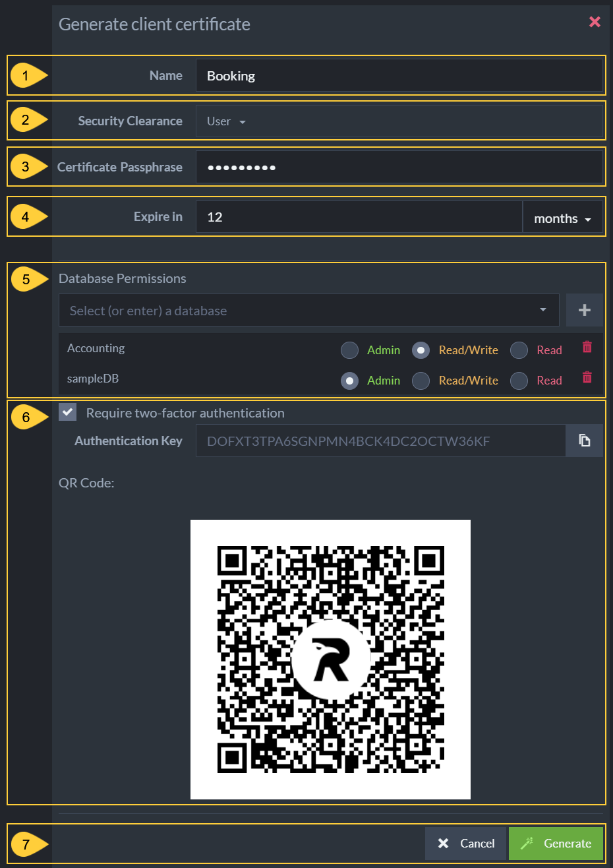Click the plus icon to add database
The height and width of the screenshot is (868, 613).
(x=584, y=310)
